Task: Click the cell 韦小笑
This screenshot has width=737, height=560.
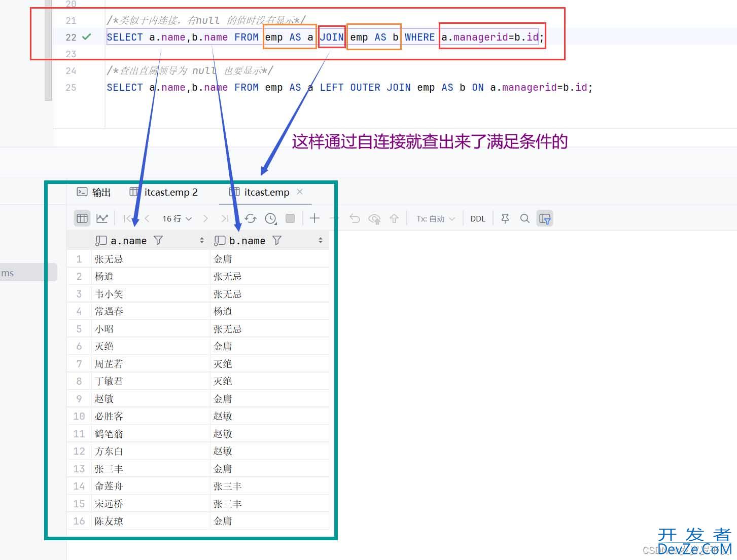Action: (151, 294)
